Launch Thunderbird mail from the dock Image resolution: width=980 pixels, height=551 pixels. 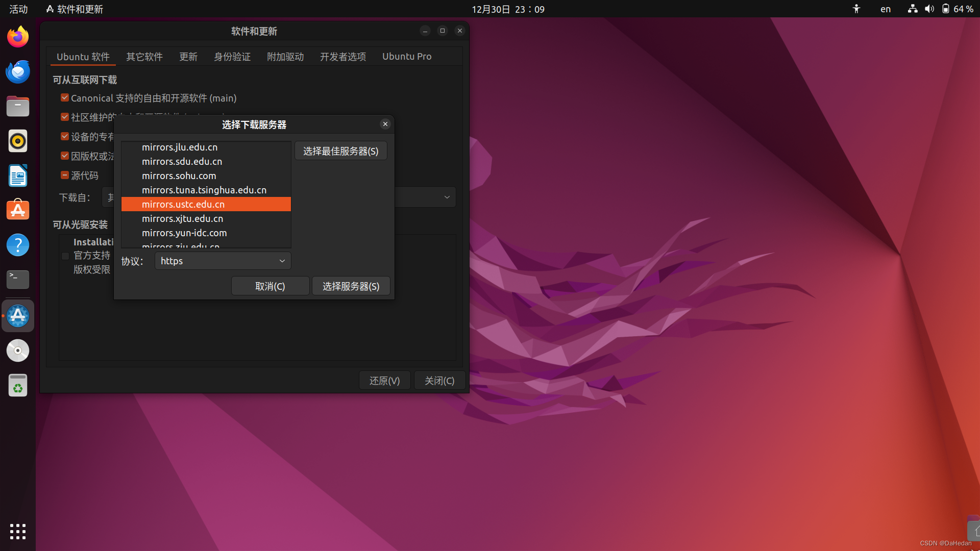click(x=18, y=72)
